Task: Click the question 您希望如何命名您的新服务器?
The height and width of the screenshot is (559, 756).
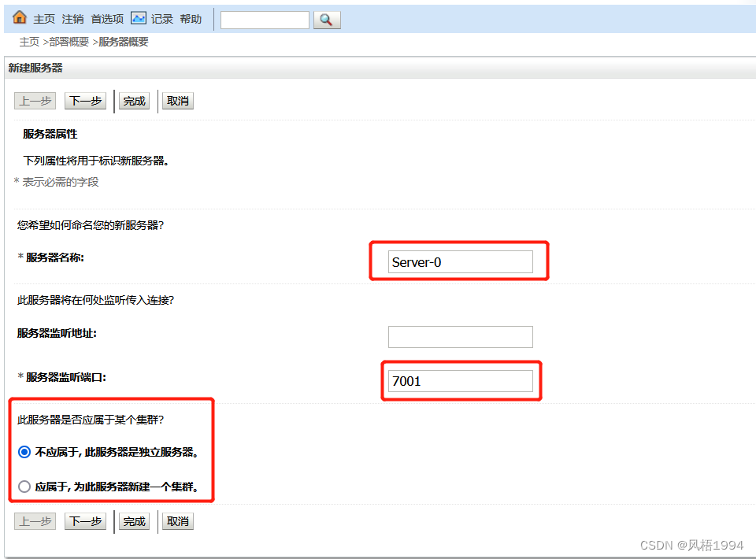Action: click(91, 225)
